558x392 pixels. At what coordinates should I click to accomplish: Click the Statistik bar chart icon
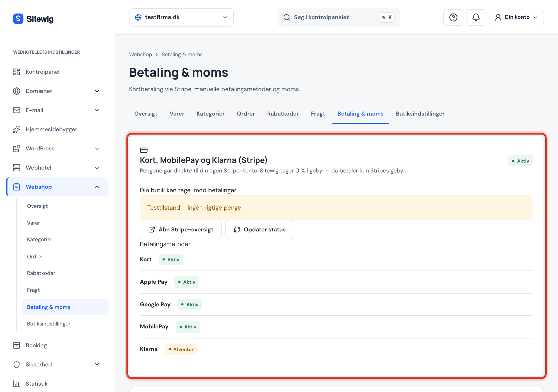point(17,384)
